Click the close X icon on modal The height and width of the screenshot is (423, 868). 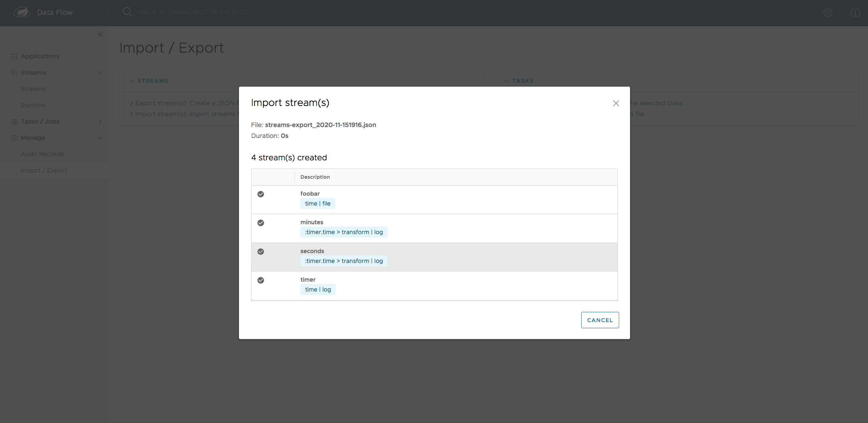[x=615, y=103]
